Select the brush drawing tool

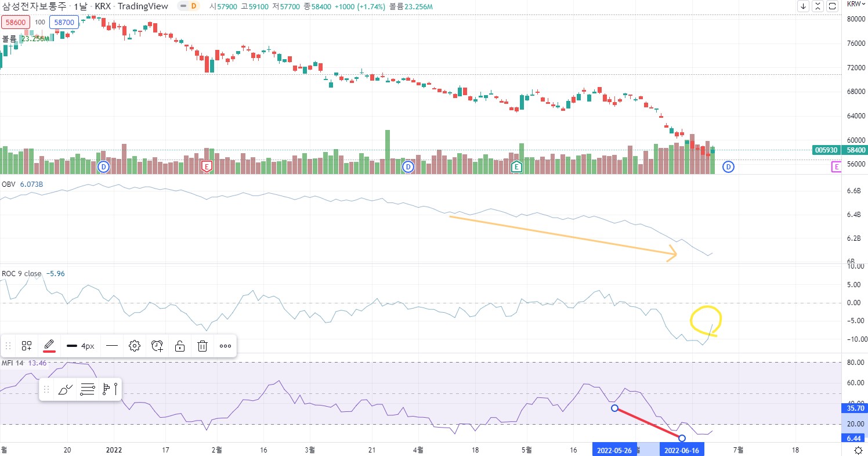tap(66, 389)
